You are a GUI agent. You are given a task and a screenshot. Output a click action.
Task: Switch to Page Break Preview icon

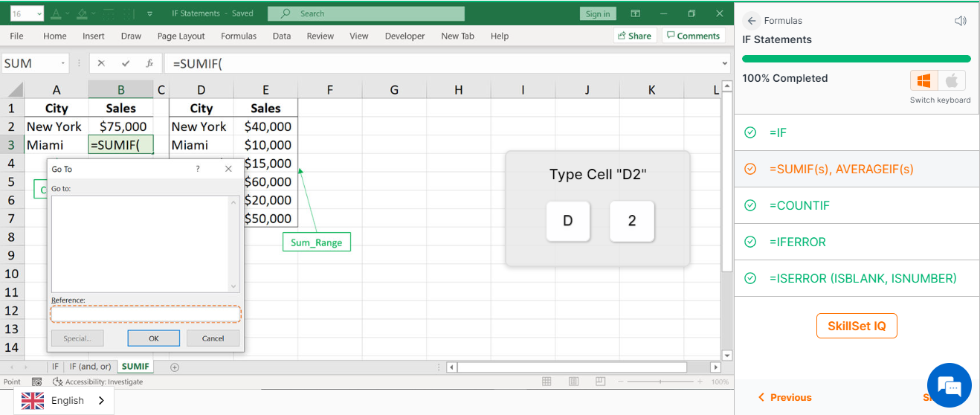click(x=599, y=382)
